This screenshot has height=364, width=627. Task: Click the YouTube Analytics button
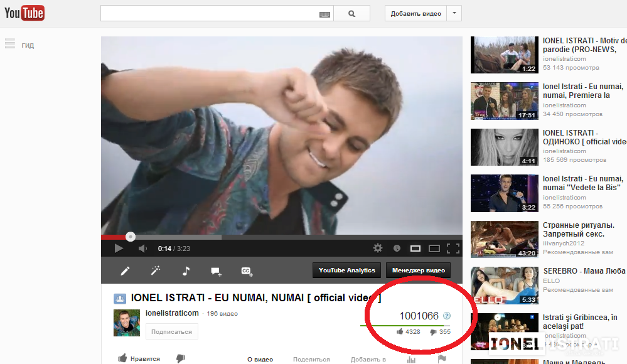coord(346,270)
